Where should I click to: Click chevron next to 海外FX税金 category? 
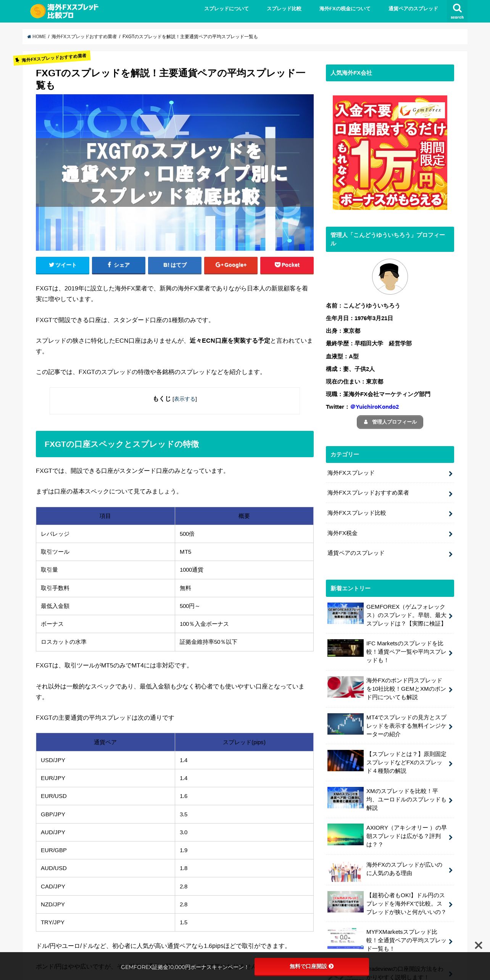450,534
